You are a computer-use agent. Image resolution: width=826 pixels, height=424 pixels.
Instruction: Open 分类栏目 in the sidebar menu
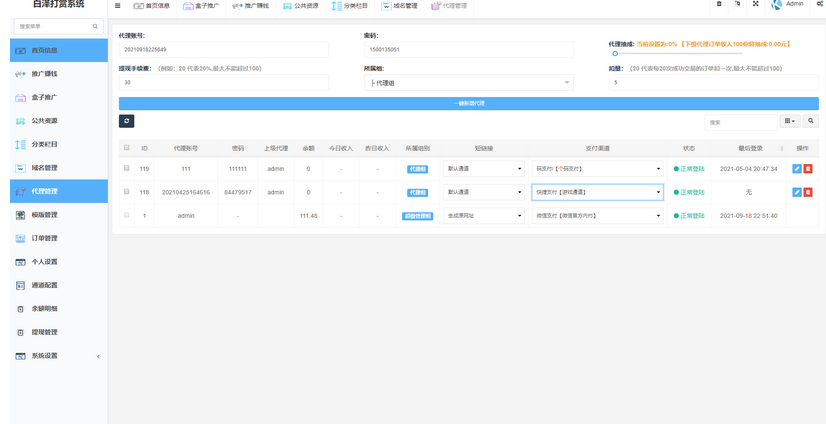(x=59, y=144)
